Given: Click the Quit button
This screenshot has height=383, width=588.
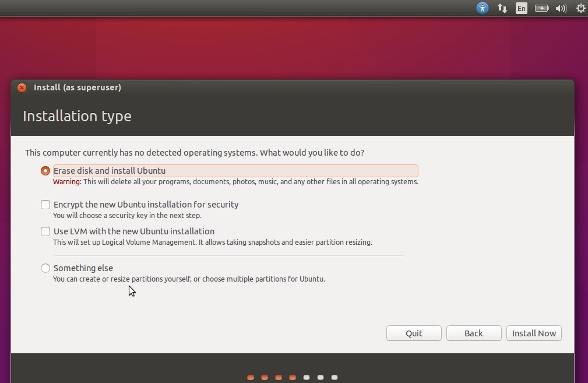Looking at the screenshot, I should (x=414, y=333).
